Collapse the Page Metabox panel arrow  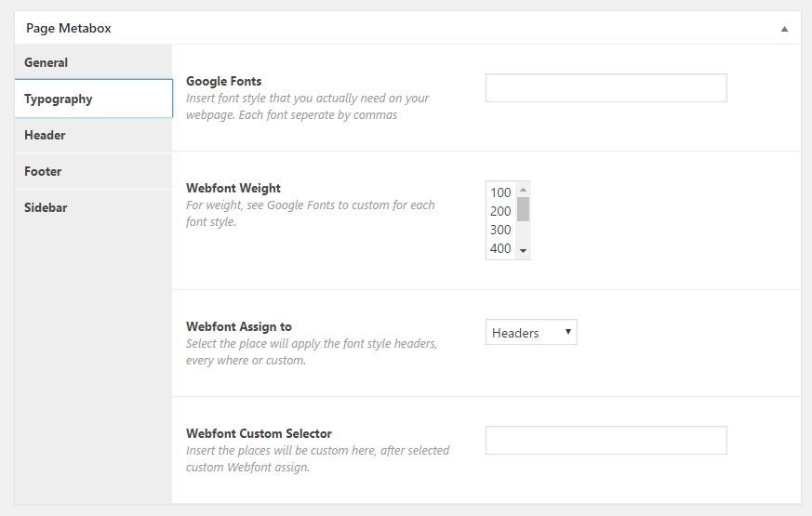tap(784, 29)
